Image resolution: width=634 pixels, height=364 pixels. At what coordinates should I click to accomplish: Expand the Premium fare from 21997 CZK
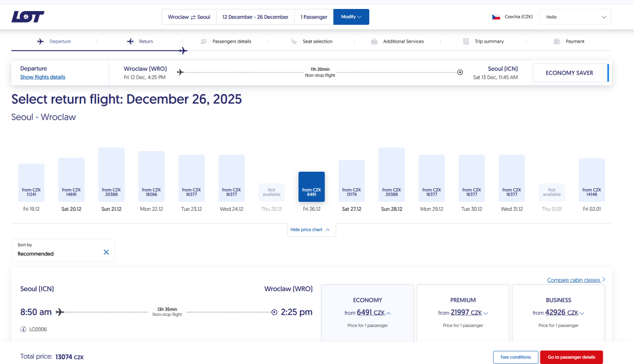pos(463,313)
